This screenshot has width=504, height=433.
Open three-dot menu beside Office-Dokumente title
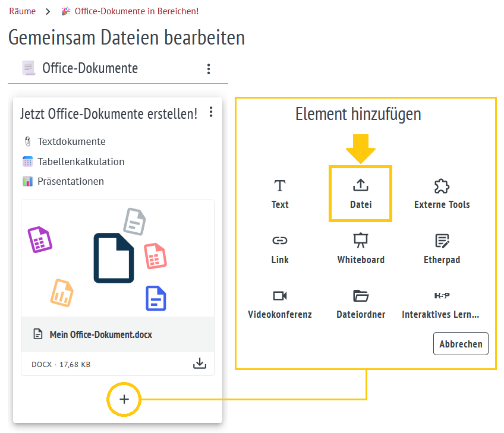(209, 69)
